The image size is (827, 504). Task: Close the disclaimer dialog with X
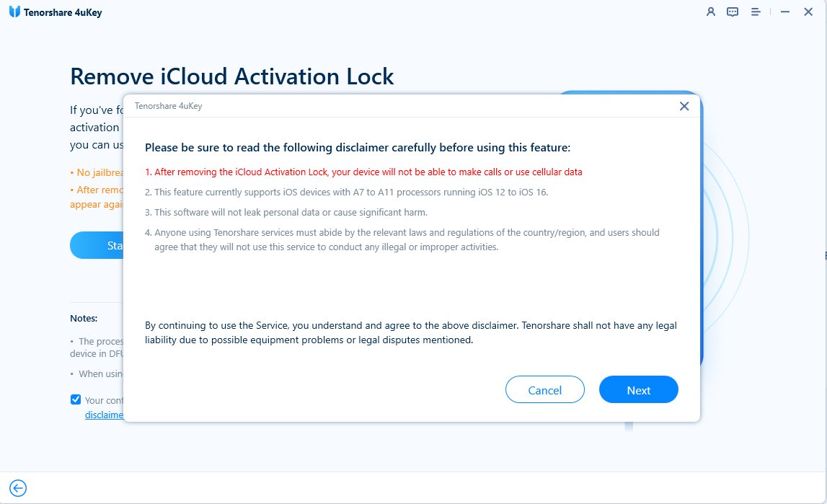click(x=684, y=106)
